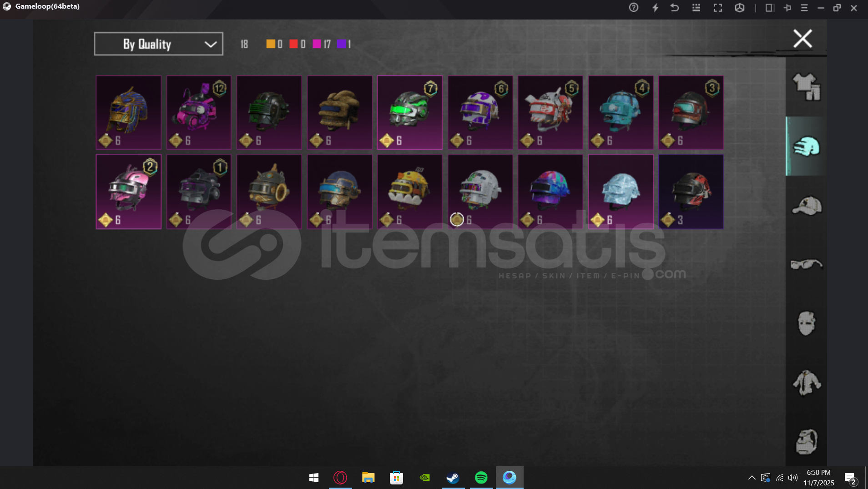Select the golden pharaoh helmet skin
Viewport: 868px width, 489px height.
coord(128,112)
